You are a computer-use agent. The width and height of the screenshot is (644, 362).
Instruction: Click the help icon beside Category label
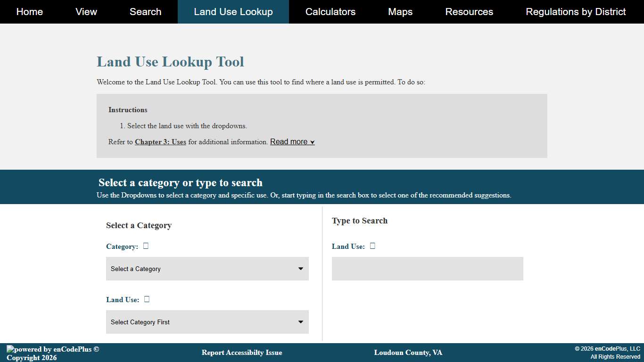146,245
